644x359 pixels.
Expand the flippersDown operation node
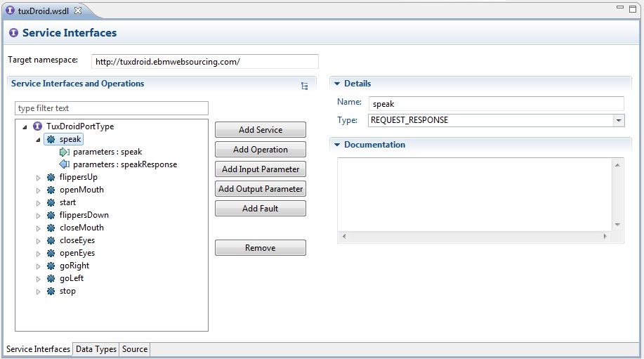click(x=39, y=215)
